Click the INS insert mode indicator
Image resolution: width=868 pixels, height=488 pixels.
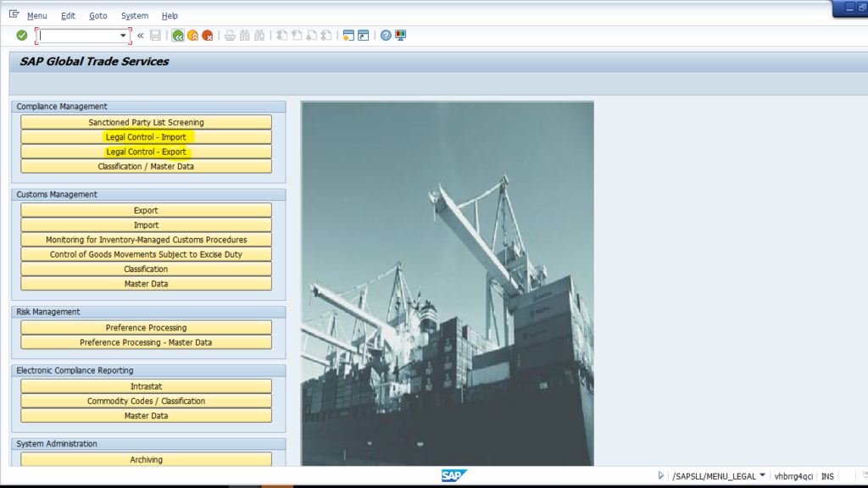827,476
